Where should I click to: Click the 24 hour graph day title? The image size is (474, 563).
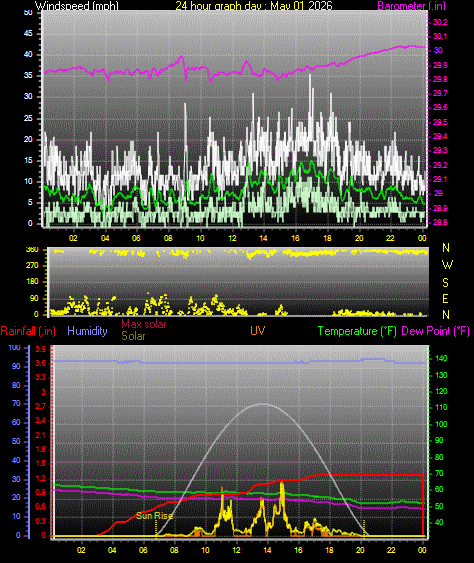pos(254,6)
